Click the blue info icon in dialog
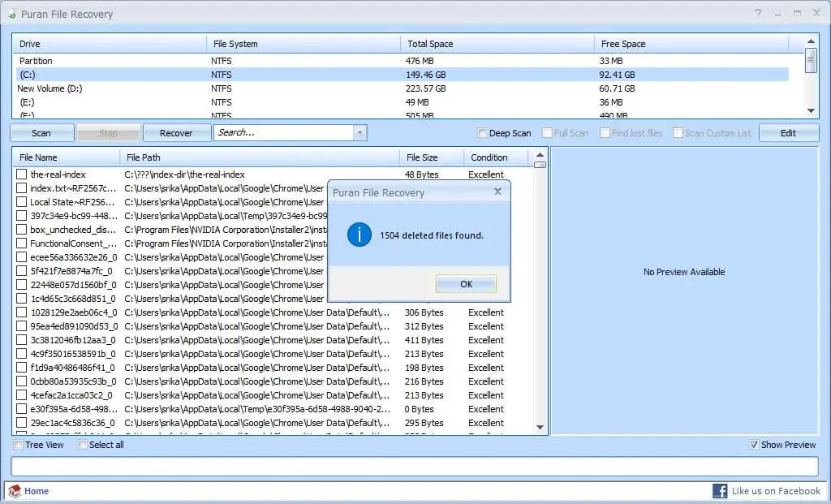831x504 pixels. [359, 235]
